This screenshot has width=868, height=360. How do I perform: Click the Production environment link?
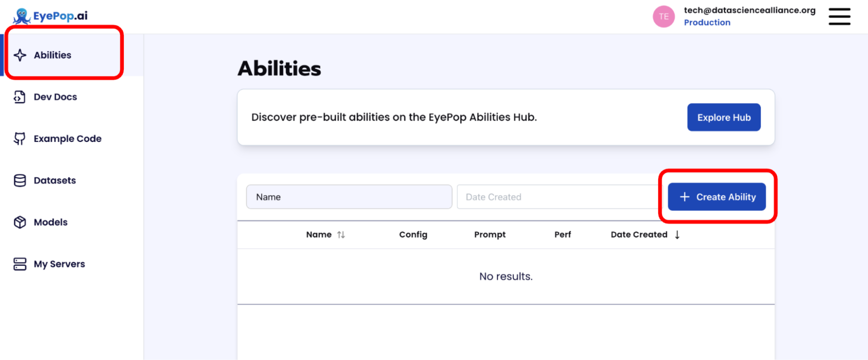pos(707,23)
